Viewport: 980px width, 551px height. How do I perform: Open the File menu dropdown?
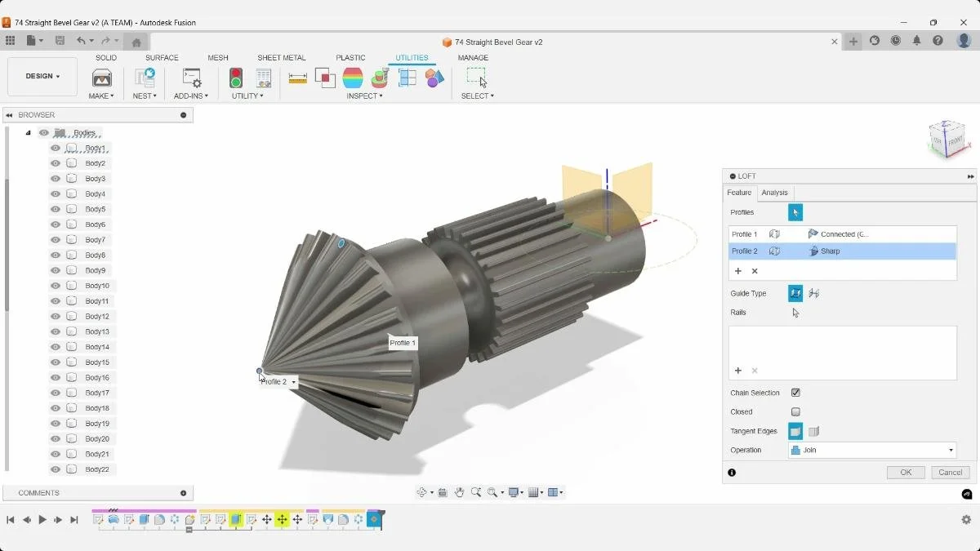[35, 41]
